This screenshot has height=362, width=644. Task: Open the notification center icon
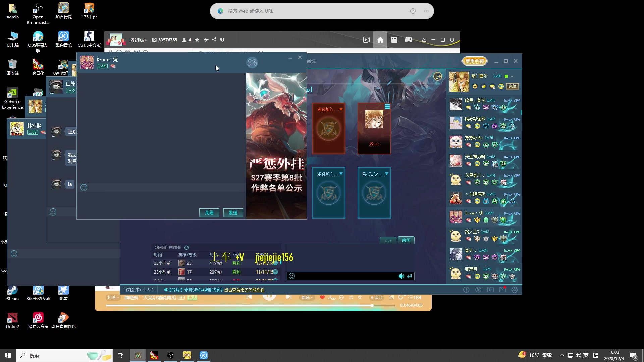(x=634, y=355)
